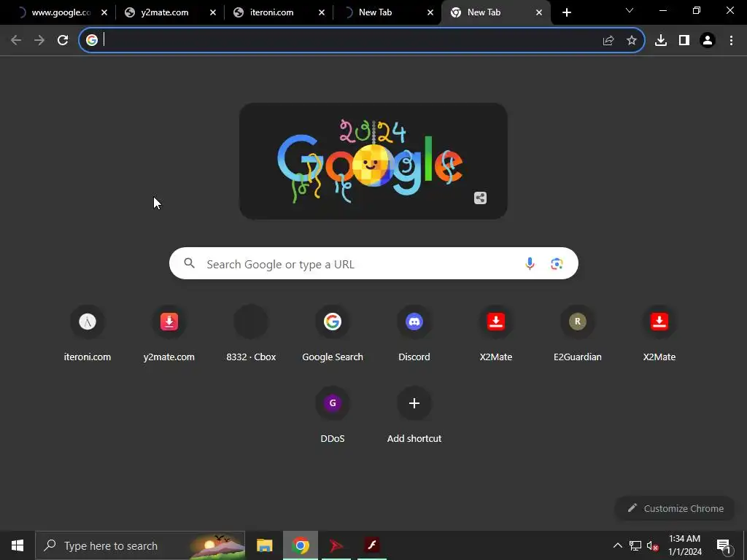This screenshot has height=560, width=747.
Task: Add a new shortcut tile
Action: pos(414,416)
